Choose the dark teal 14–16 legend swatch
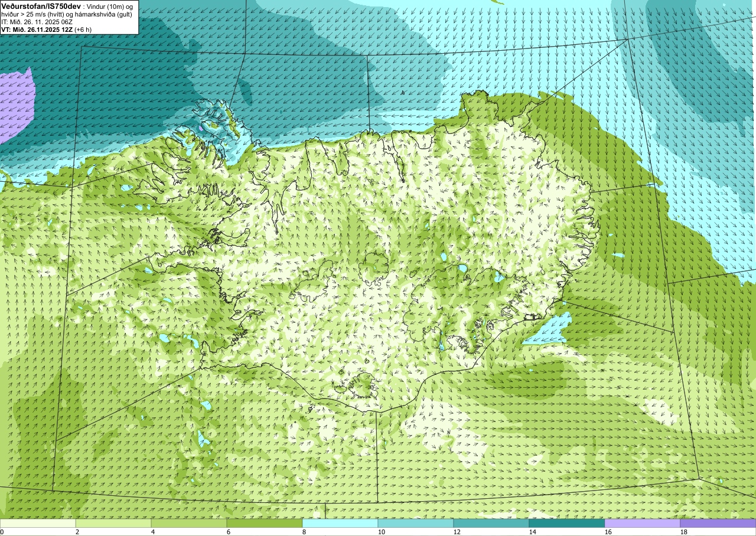The width and height of the screenshot is (756, 536). [x=567, y=523]
